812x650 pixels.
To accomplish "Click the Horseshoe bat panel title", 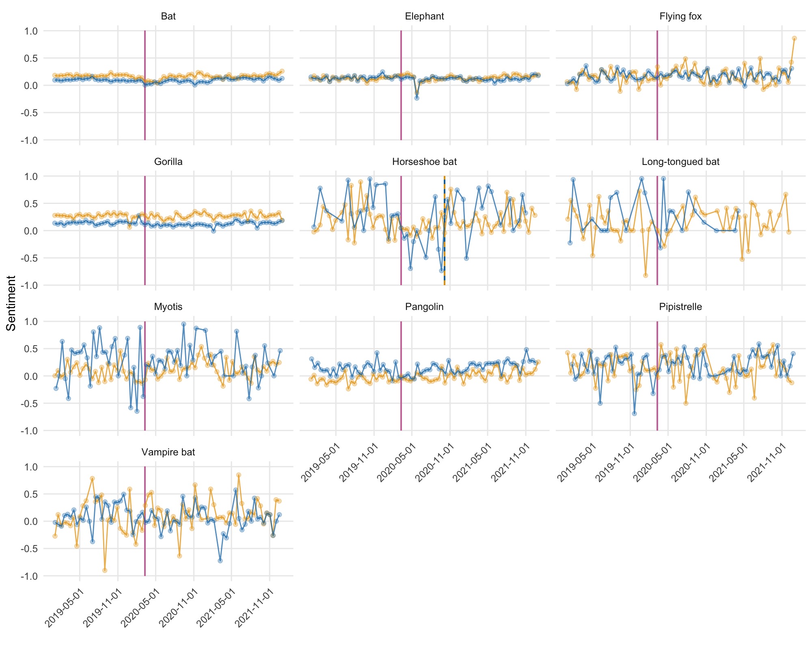I will [424, 162].
